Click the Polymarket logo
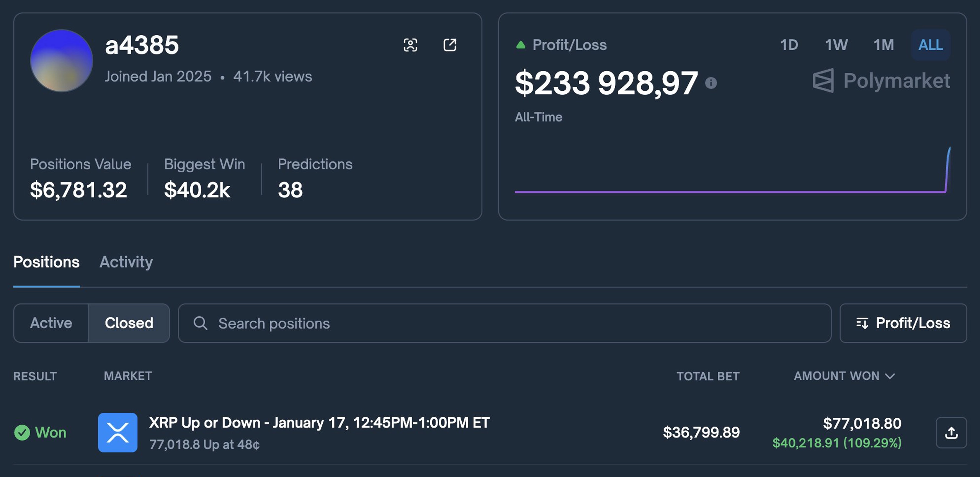980x477 pixels. point(881,81)
